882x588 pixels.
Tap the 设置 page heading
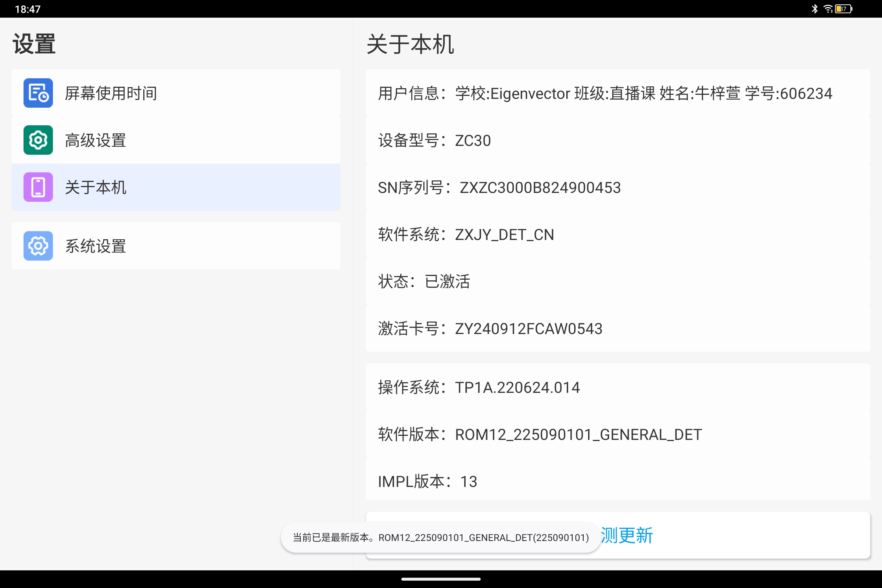tap(34, 44)
